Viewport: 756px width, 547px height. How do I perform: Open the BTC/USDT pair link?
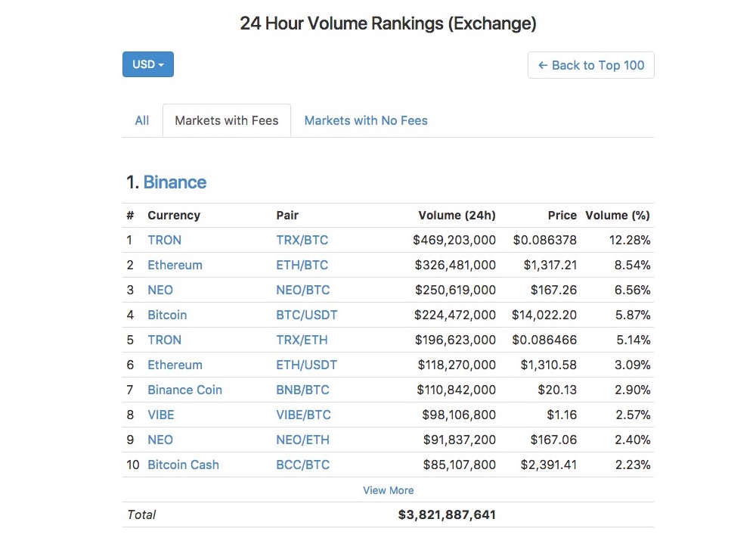tap(307, 315)
